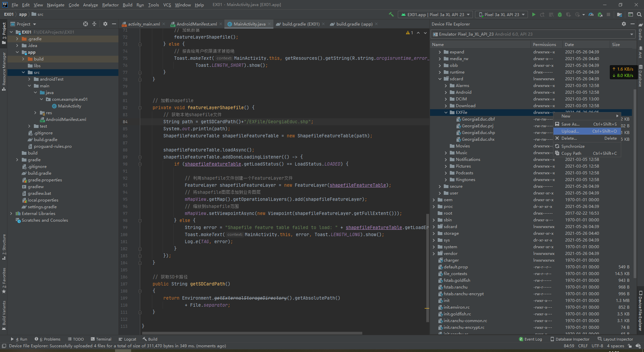
Task: Open the Refactor menu
Action: pyautogui.click(x=110, y=5)
